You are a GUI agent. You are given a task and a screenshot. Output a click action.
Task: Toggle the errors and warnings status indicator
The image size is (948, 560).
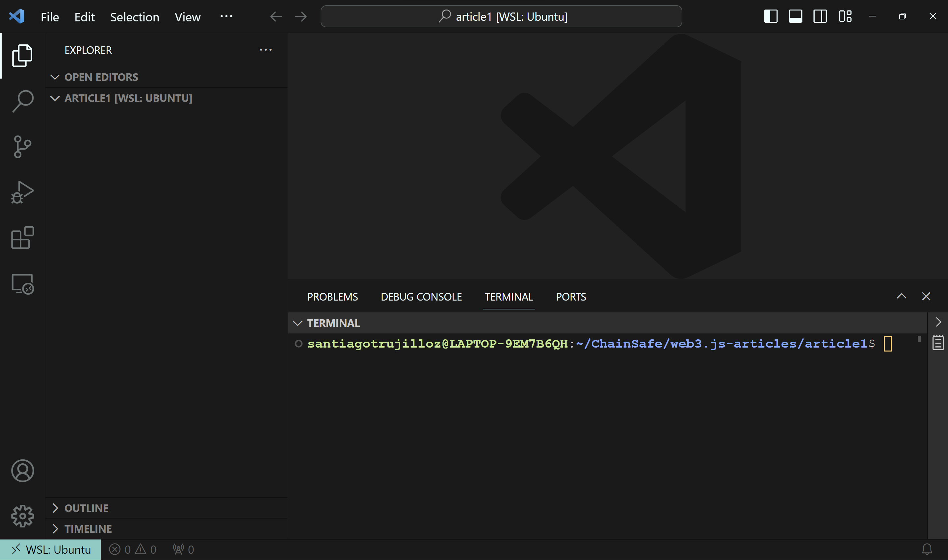[134, 549]
